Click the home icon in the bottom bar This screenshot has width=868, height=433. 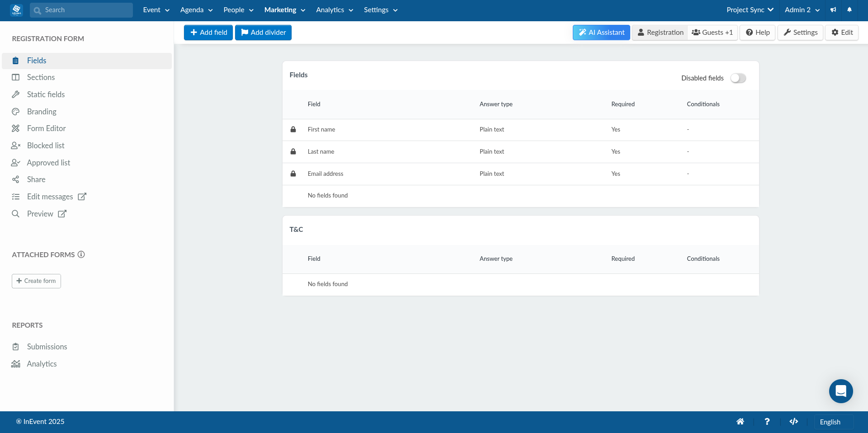[740, 421]
